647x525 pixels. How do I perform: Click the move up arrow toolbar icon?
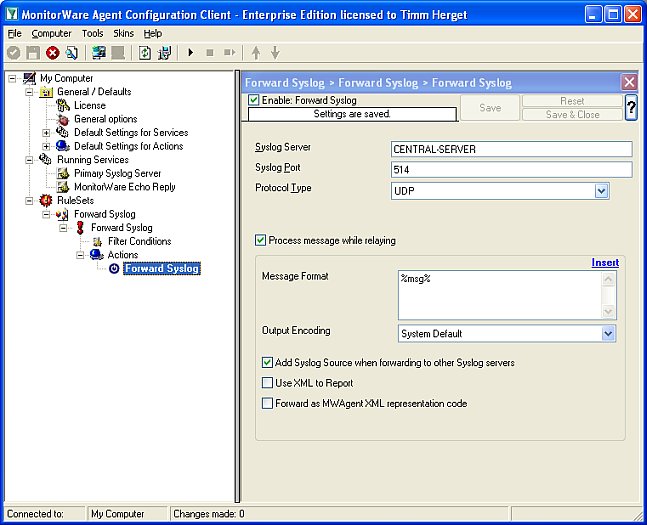click(256, 53)
